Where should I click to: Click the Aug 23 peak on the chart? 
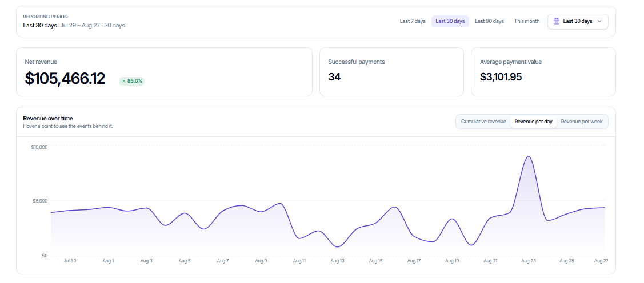[529, 156]
